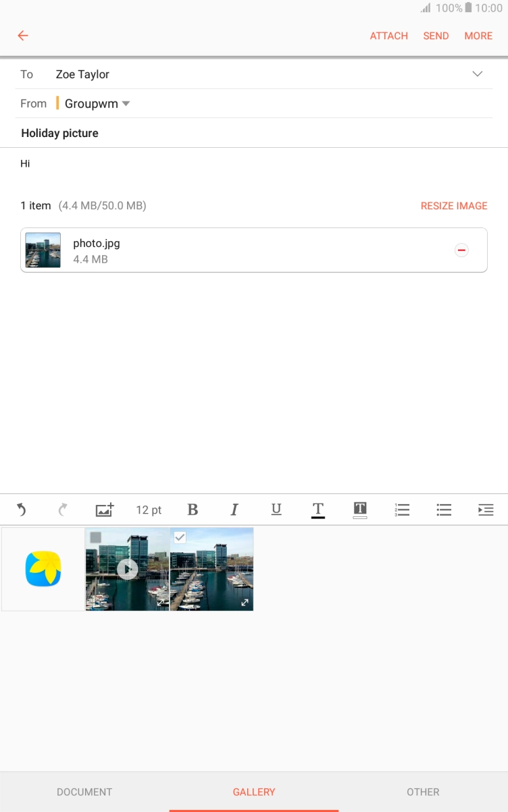Open the photo.jpg attachment thumbnail
Image resolution: width=508 pixels, height=812 pixels.
(43, 250)
